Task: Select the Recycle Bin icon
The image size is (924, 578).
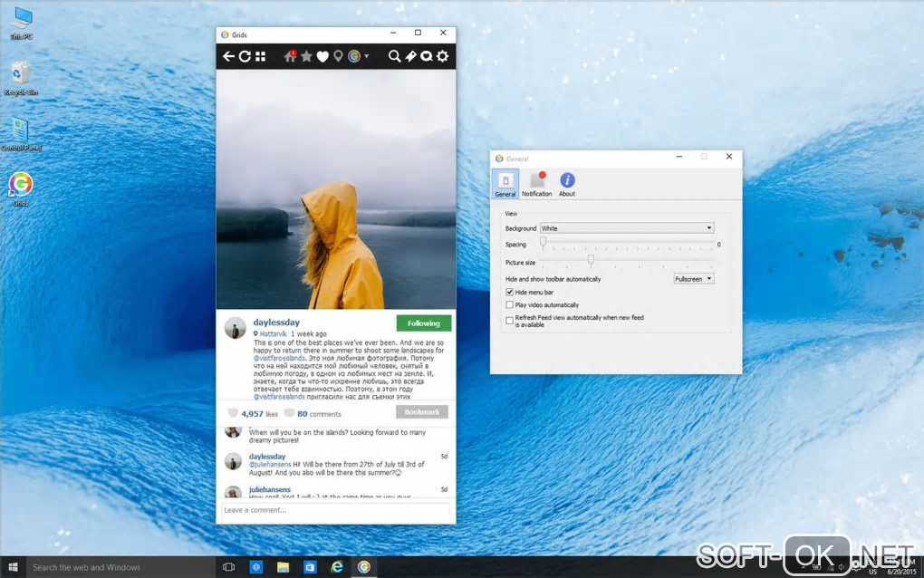Action: pyautogui.click(x=21, y=78)
